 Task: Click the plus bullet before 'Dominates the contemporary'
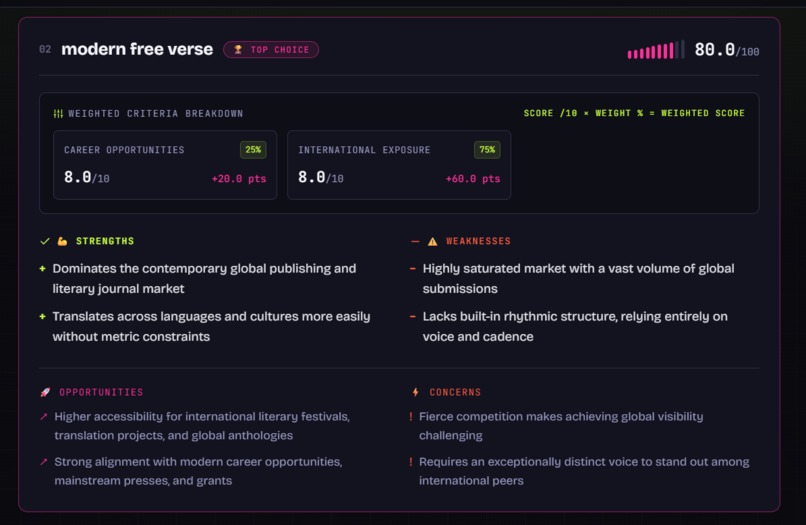[42, 268]
